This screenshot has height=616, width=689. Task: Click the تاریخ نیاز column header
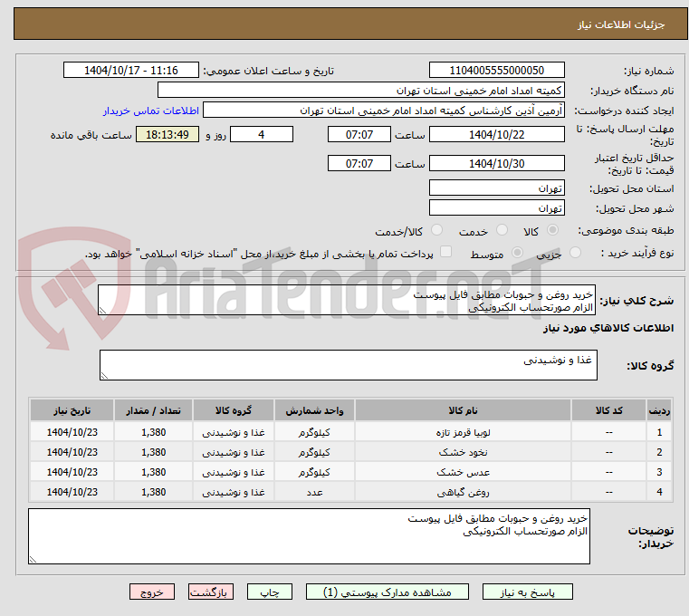pyautogui.click(x=72, y=410)
